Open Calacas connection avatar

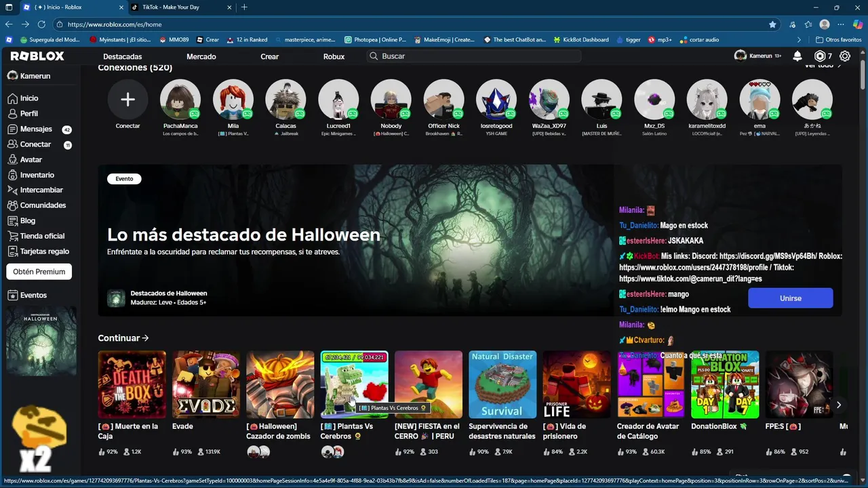point(285,100)
